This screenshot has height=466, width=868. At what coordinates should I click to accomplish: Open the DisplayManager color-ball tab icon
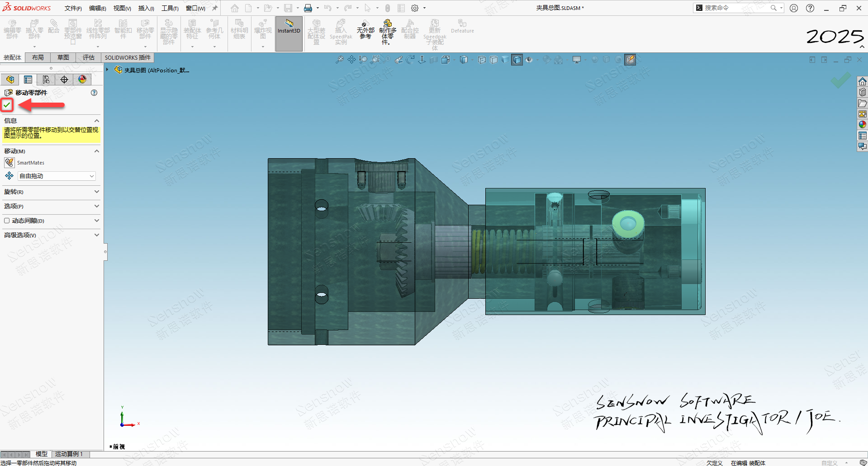82,80
